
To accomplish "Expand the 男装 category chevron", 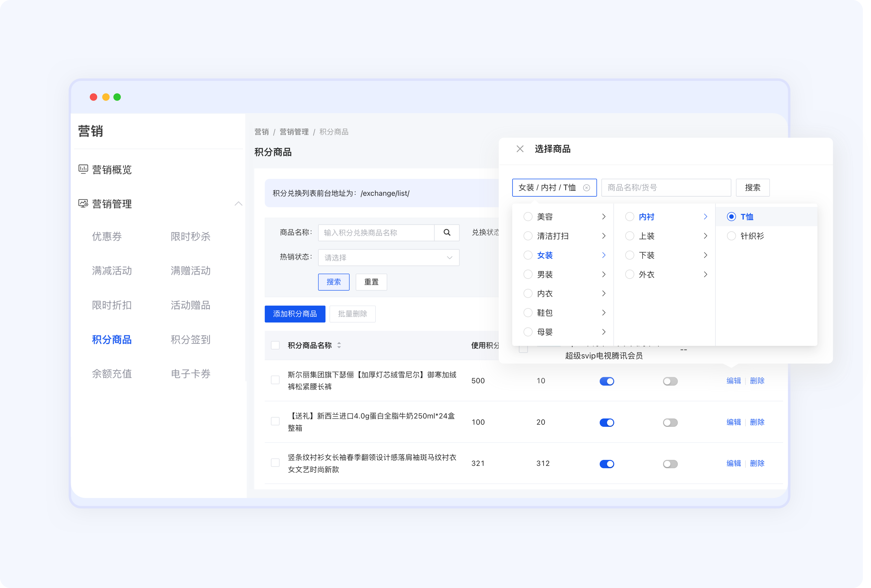I will click(x=603, y=274).
